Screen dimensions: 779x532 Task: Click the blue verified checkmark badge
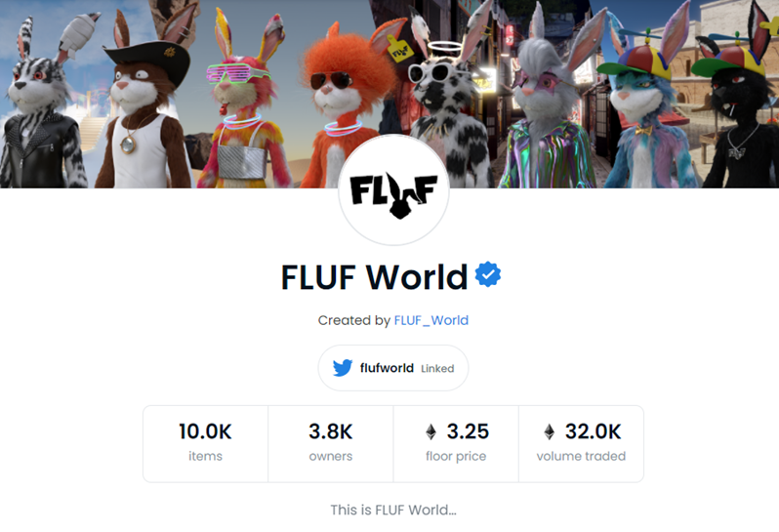pos(488,274)
